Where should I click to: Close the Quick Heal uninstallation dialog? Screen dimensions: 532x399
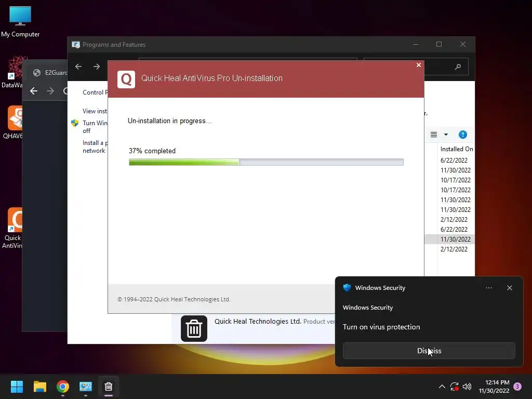click(419, 65)
